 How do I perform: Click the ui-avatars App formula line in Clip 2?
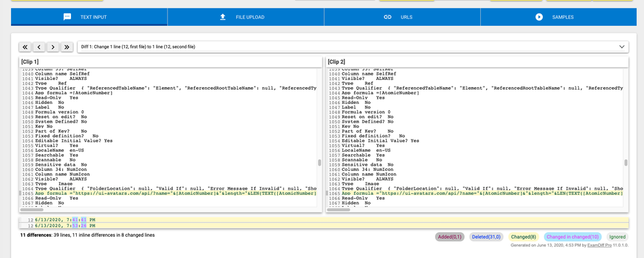[482, 193]
